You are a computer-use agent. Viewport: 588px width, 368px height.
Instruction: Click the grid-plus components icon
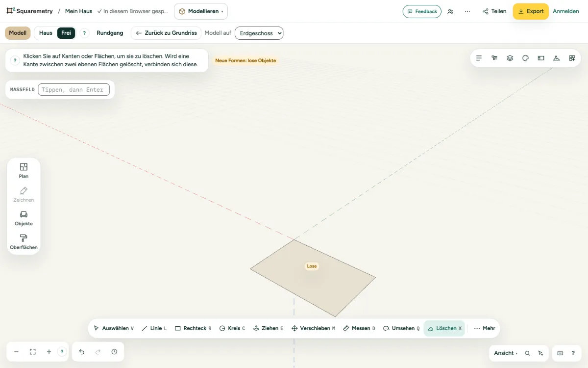(572, 58)
